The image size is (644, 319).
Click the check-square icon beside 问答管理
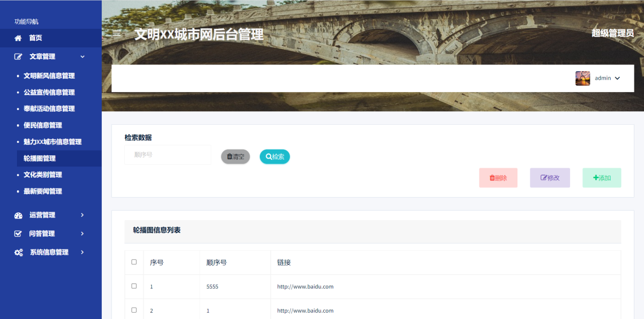click(x=18, y=234)
